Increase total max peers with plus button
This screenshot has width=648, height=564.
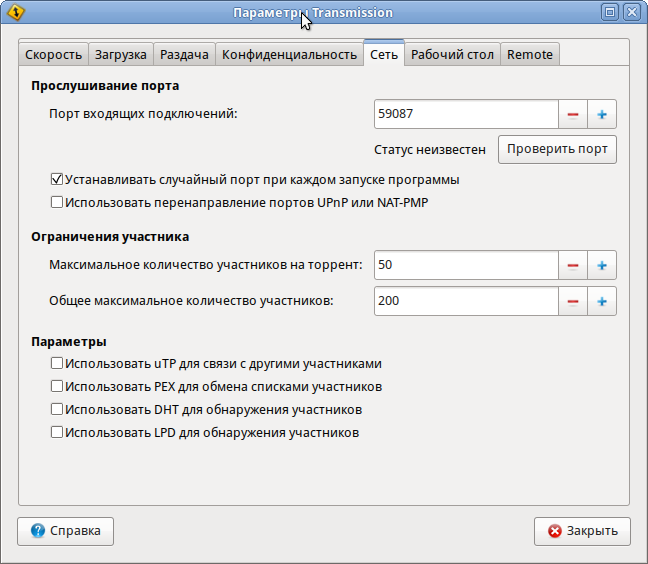(602, 301)
